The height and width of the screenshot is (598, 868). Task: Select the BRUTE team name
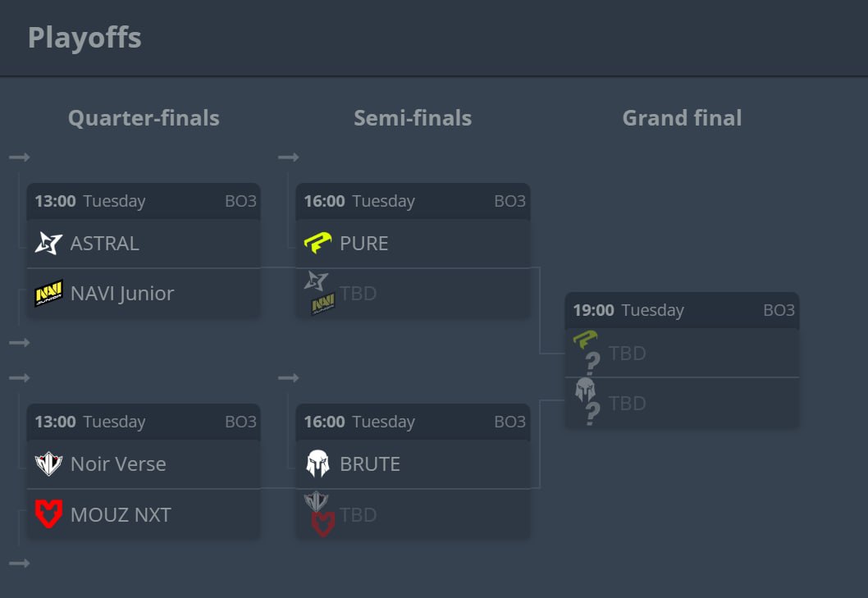click(370, 464)
